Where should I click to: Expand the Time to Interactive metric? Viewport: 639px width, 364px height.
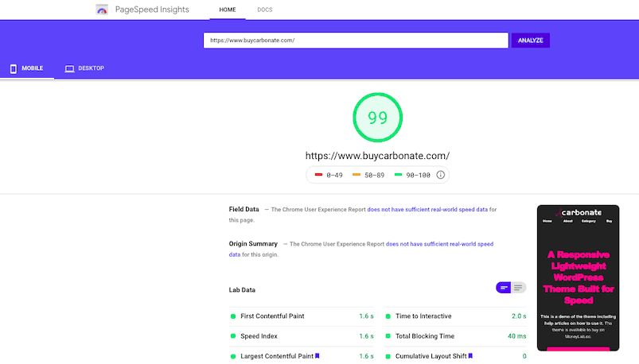coord(423,316)
